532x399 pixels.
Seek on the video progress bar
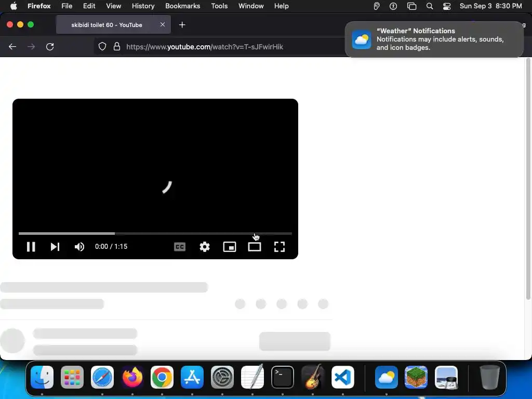155,233
